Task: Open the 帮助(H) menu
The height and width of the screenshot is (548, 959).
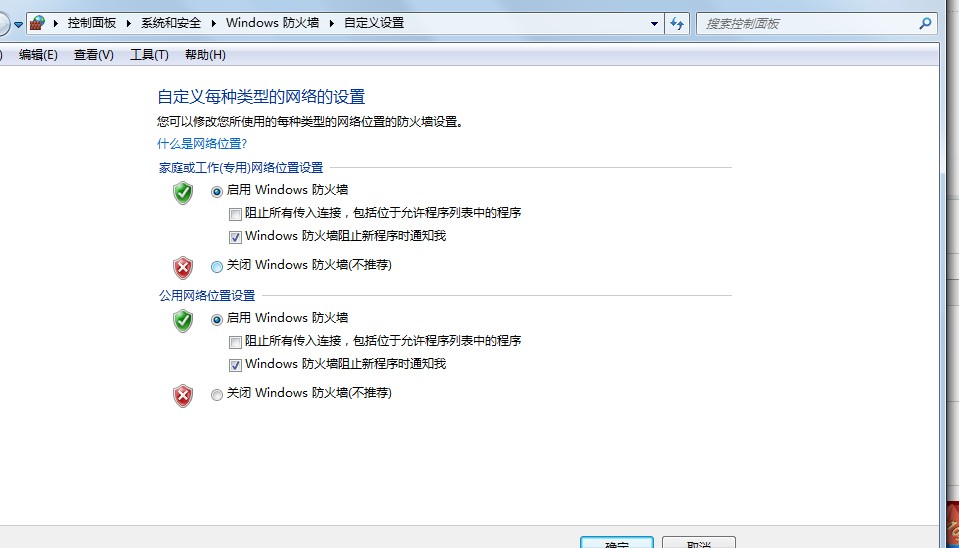Action: click(206, 55)
